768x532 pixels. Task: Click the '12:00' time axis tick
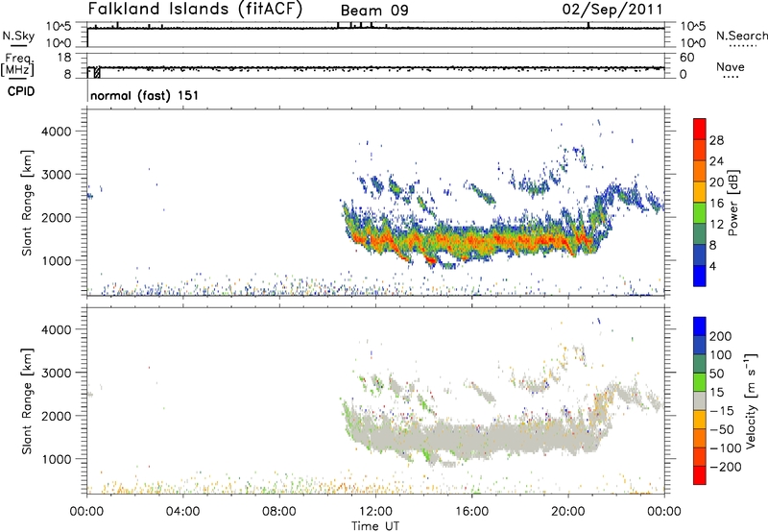tap(375, 512)
